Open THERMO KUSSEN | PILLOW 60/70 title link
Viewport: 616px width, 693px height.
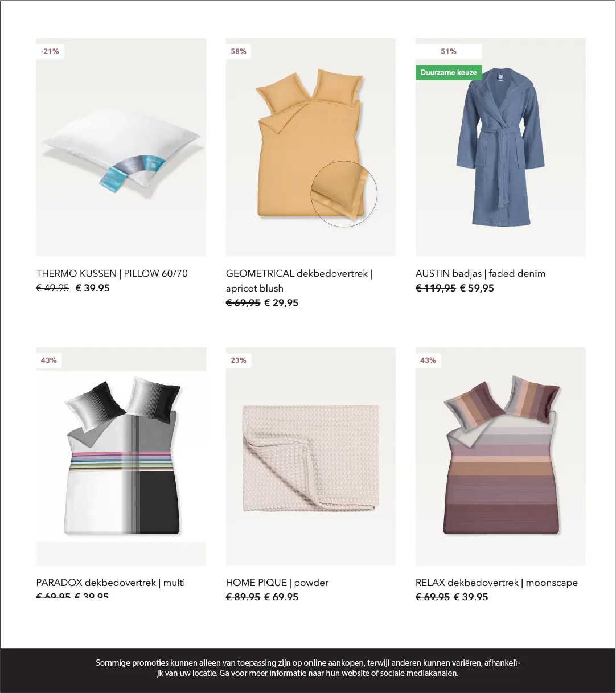coord(112,273)
